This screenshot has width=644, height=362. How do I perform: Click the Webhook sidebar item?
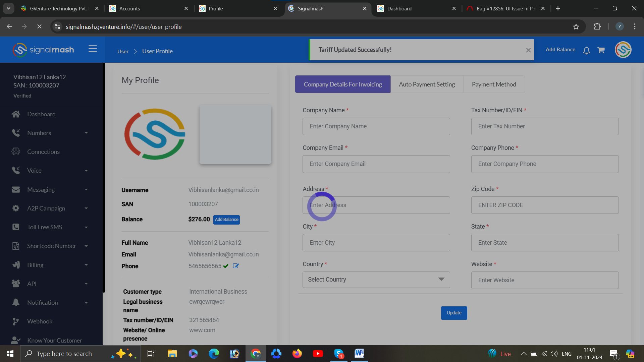[40, 321]
